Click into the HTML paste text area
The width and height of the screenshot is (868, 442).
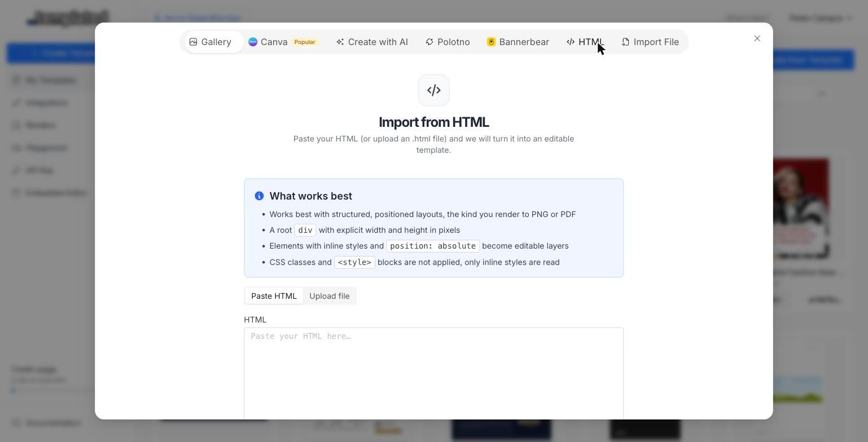[x=433, y=373]
